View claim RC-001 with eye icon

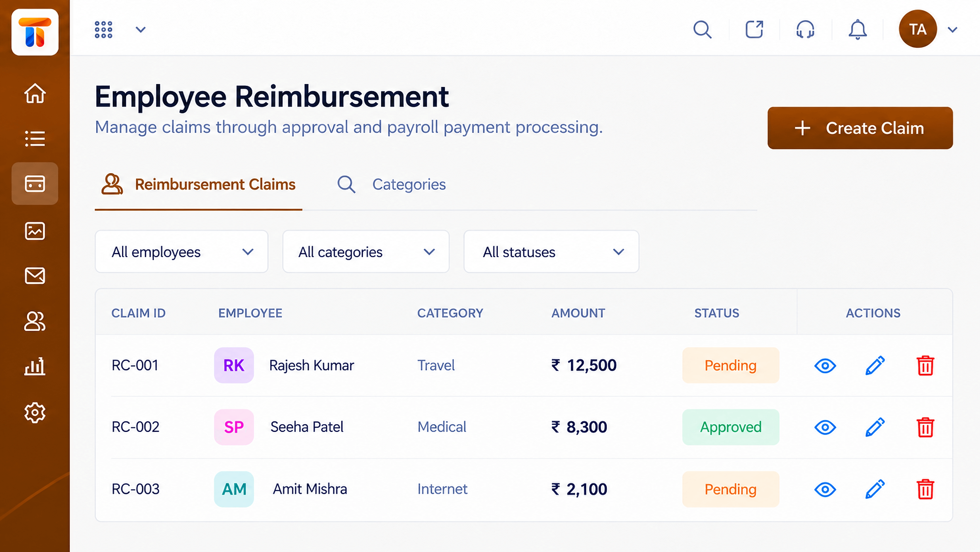click(x=825, y=366)
